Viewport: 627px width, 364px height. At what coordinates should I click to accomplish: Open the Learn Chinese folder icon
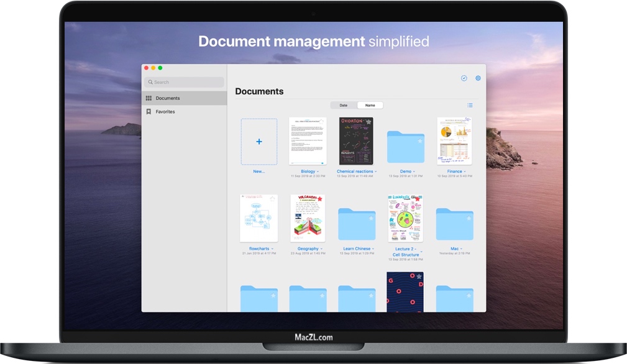click(x=357, y=224)
